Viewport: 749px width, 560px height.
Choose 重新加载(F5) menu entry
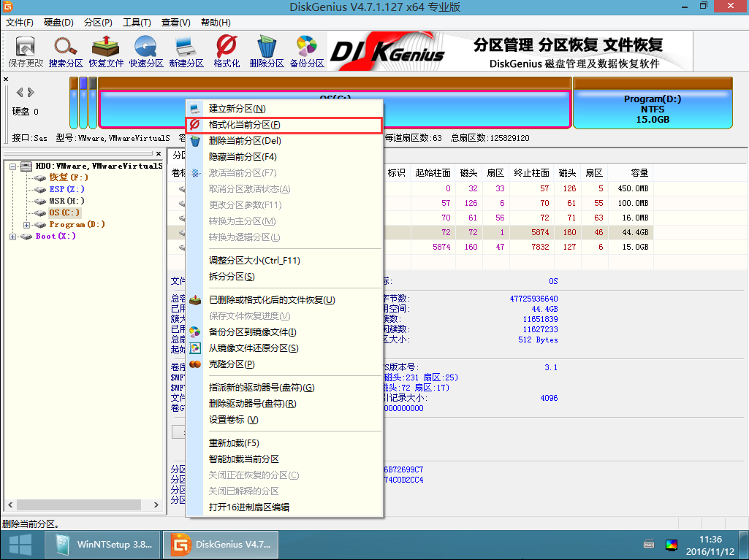point(285,443)
